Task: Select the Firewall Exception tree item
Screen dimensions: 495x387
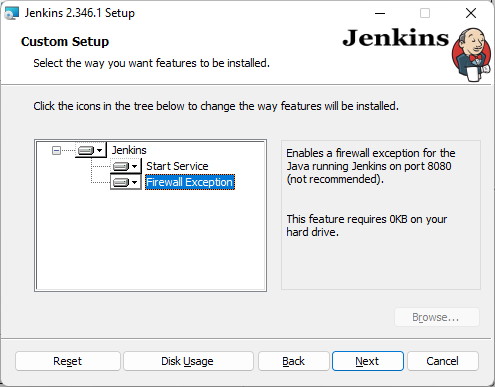Action: 190,182
